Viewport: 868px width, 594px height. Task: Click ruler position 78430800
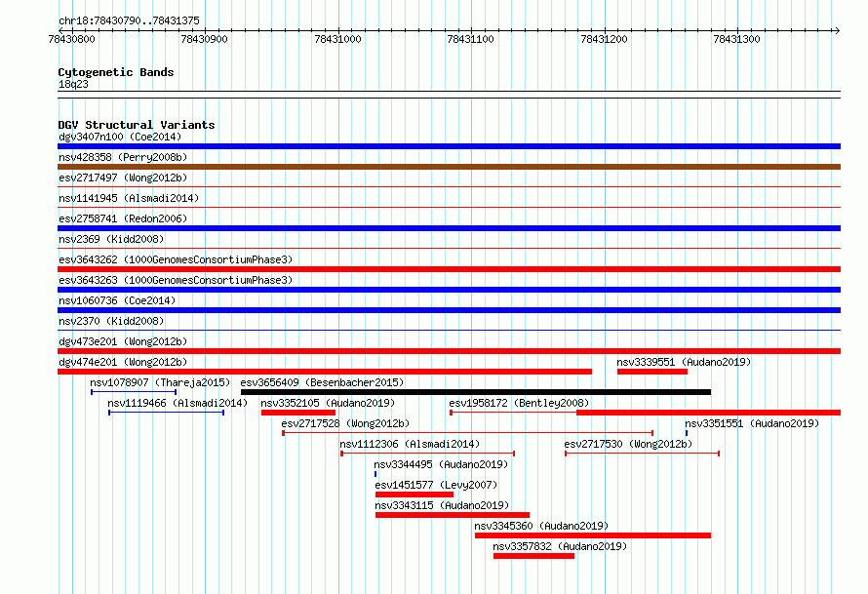tap(71, 39)
